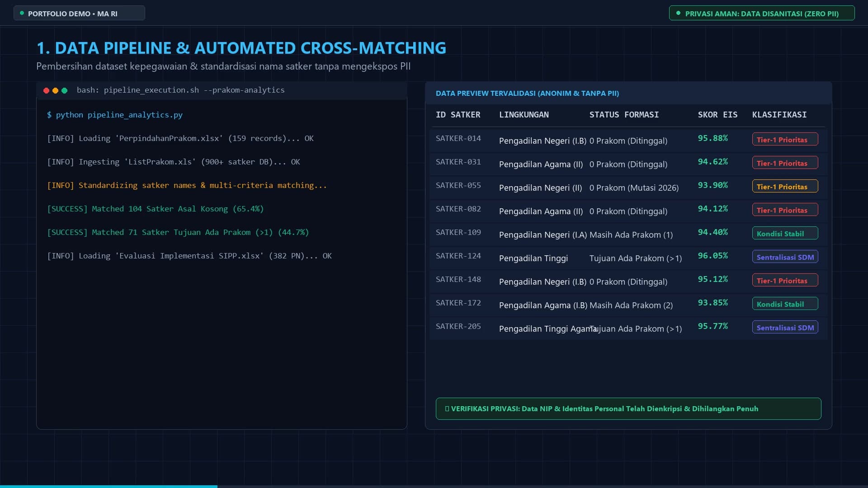
Task: Click Kondisi Stabil badge for SATKER-109
Action: (x=785, y=233)
